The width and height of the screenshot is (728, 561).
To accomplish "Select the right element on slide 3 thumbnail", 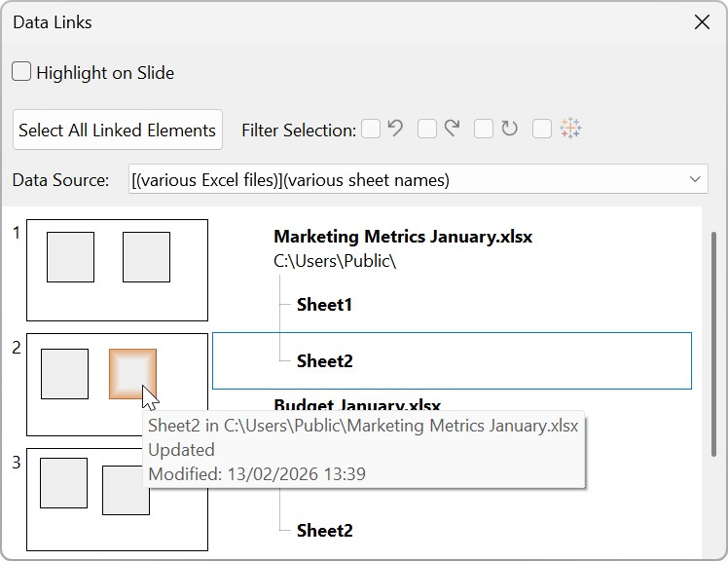I will pyautogui.click(x=126, y=490).
